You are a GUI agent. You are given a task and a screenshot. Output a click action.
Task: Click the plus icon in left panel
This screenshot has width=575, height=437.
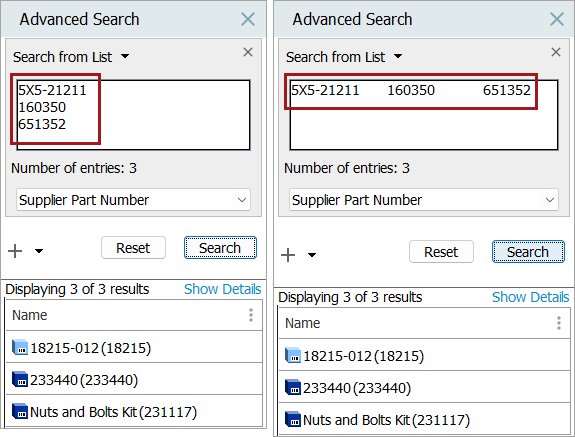15,251
